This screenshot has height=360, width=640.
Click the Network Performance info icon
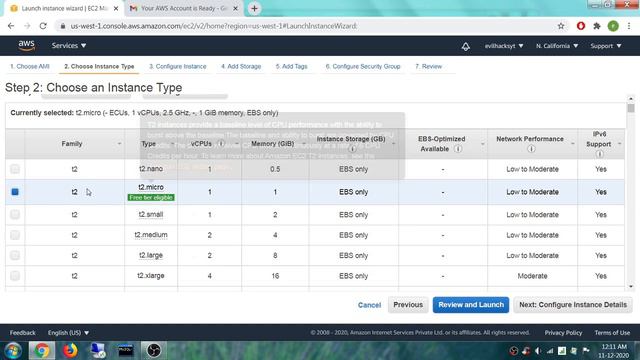coord(531,149)
